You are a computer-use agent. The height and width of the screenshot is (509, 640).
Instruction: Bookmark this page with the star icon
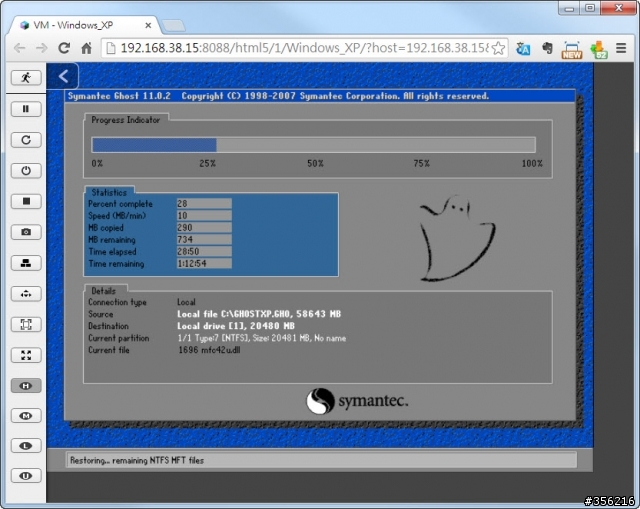498,48
